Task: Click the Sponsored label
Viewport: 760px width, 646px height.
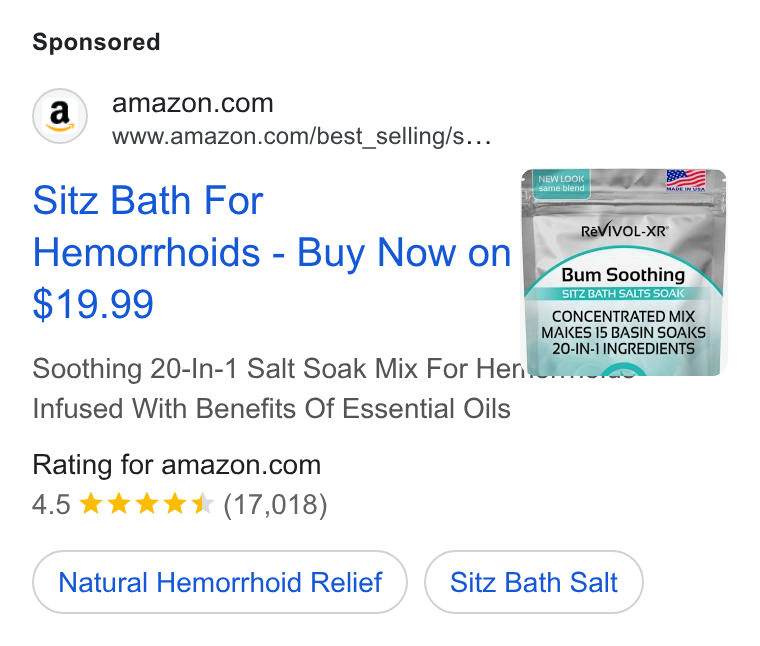Action: (x=96, y=42)
